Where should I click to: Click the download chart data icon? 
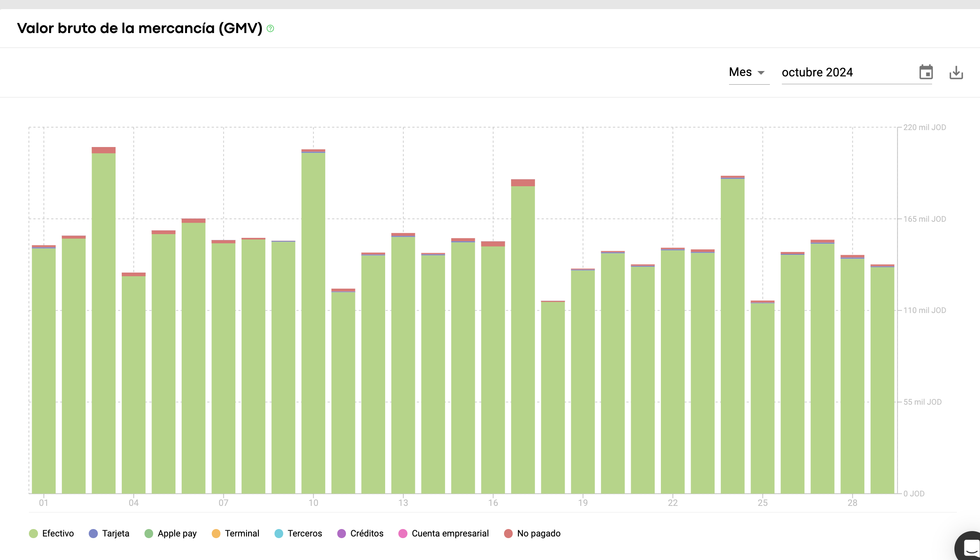(956, 73)
